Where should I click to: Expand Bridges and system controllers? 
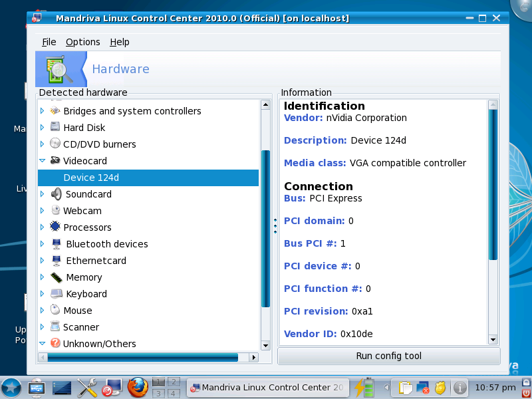[42, 110]
